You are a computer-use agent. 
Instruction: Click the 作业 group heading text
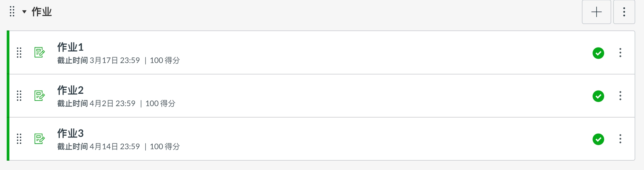click(42, 12)
